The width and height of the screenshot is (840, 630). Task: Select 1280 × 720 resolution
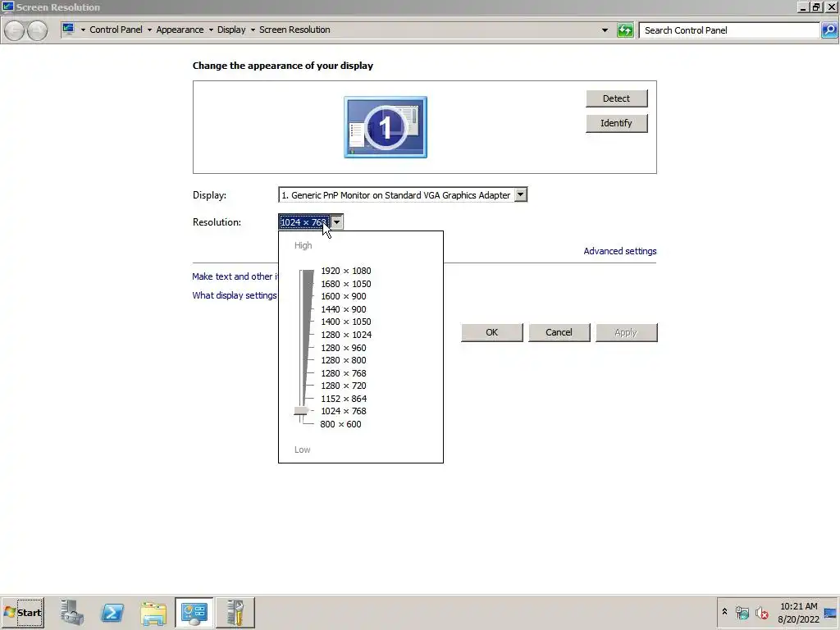coord(344,386)
